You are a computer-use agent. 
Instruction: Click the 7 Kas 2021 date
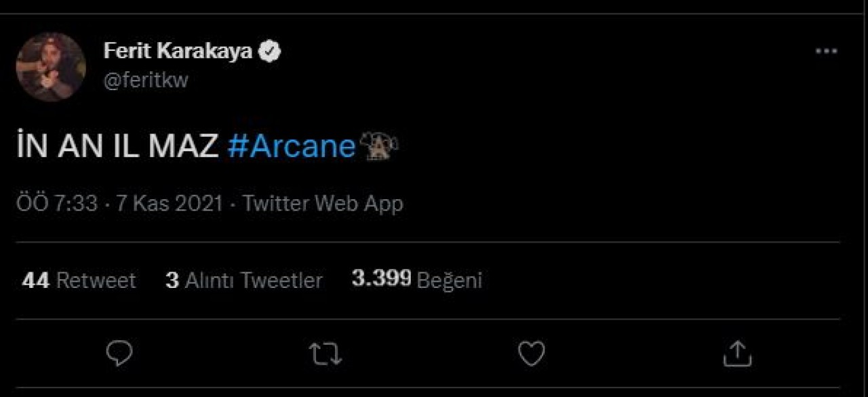point(169,203)
